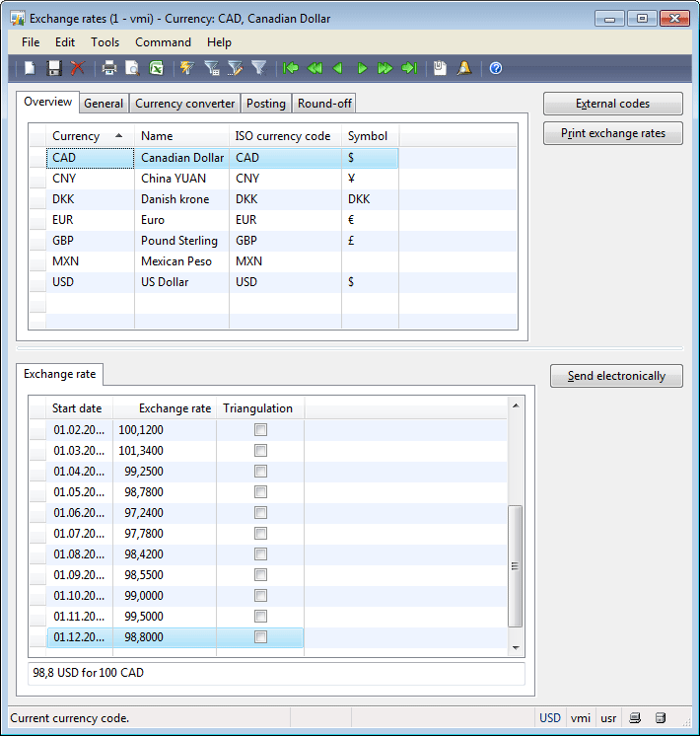This screenshot has height=736, width=700.
Task: Toggle Triangulation checkbox for 01.03.20 row
Action: [x=260, y=450]
